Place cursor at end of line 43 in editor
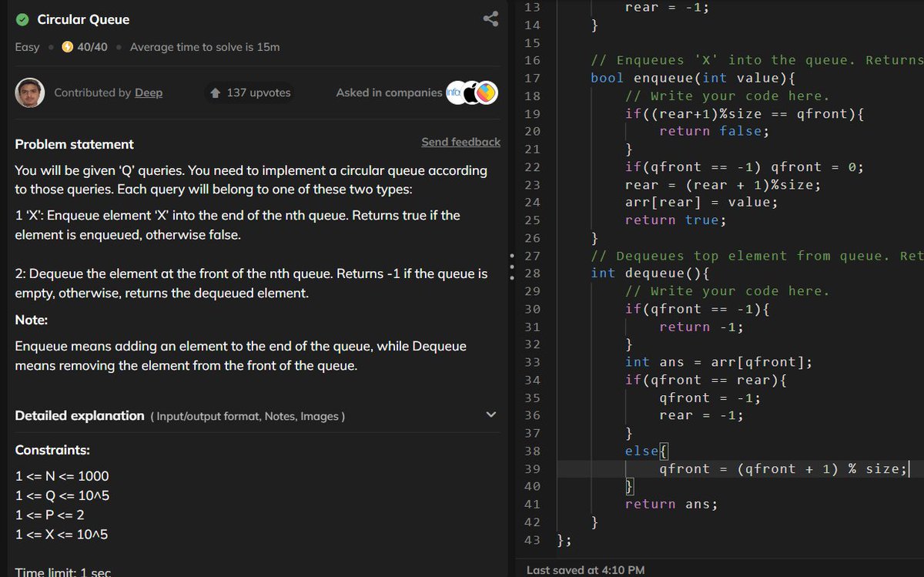Screen dimensions: 924x577 [x=574, y=540]
